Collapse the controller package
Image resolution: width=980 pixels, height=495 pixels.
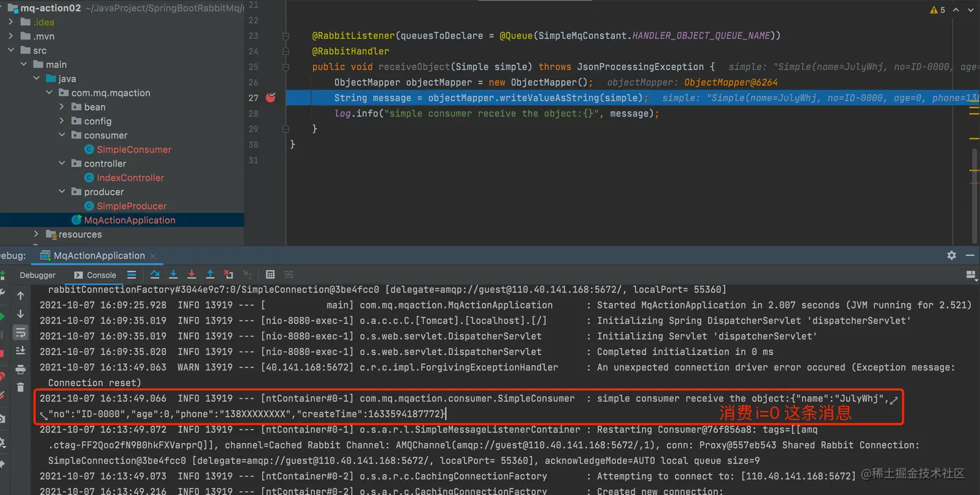pyautogui.click(x=62, y=164)
